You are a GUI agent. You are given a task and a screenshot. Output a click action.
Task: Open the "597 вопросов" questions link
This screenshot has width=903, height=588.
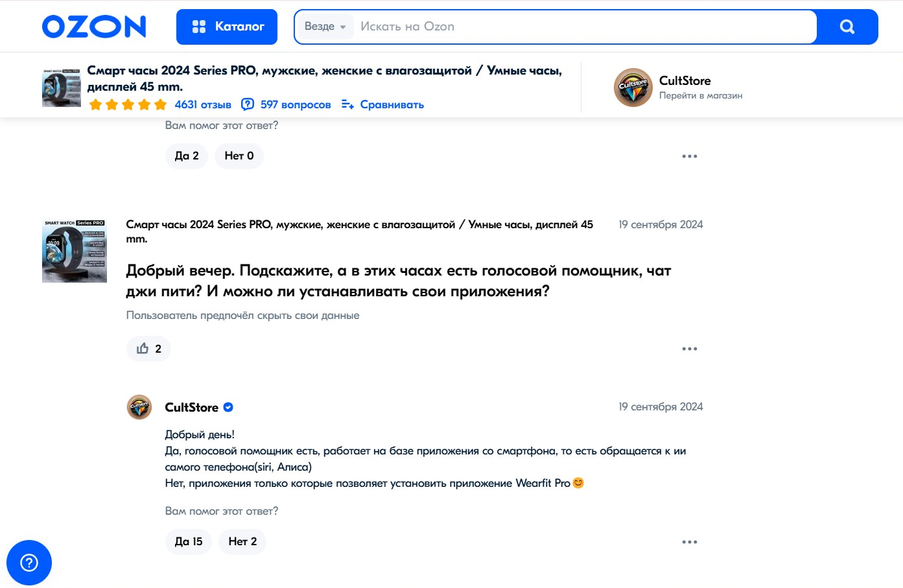(287, 105)
